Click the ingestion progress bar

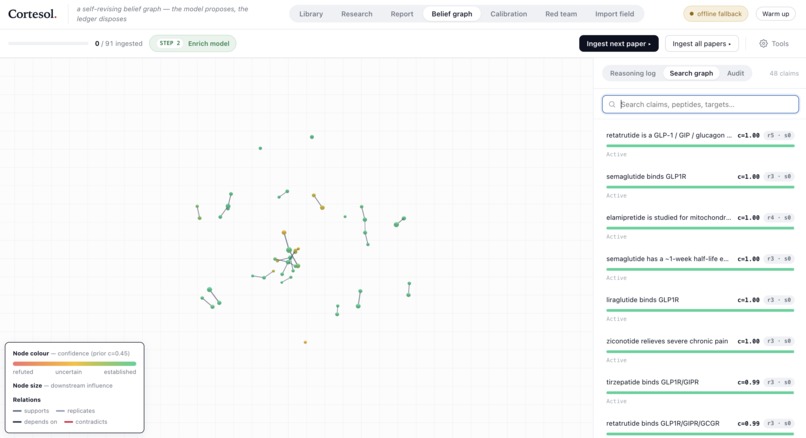(x=48, y=44)
